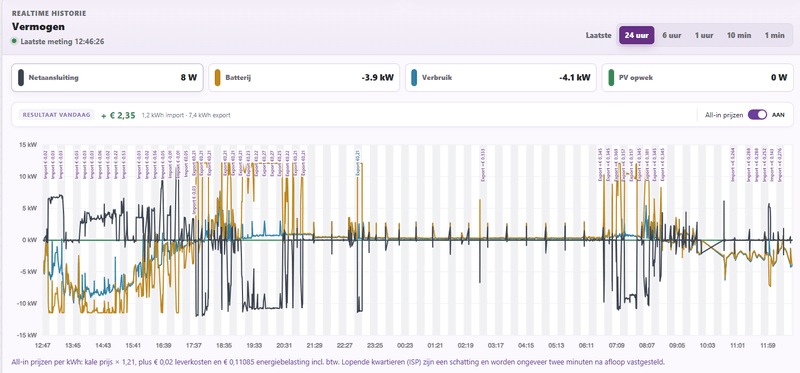
Task: Click the '1,2 kWh import · 7,4 kWh export' text
Action: pos(186,115)
